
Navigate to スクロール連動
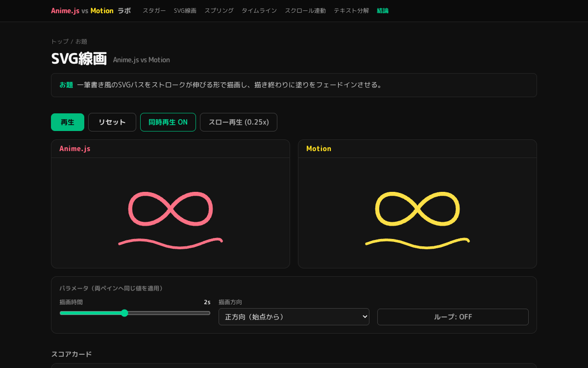click(x=305, y=11)
